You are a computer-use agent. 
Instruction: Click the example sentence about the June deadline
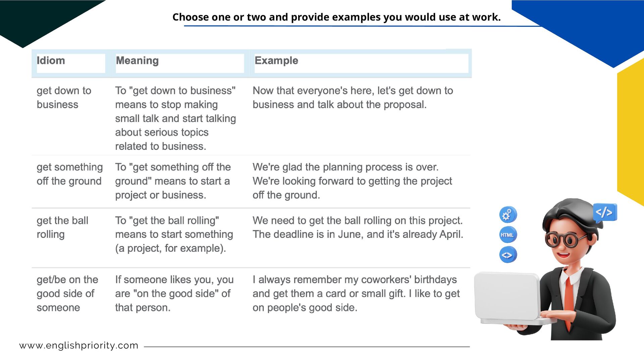[x=358, y=227]
